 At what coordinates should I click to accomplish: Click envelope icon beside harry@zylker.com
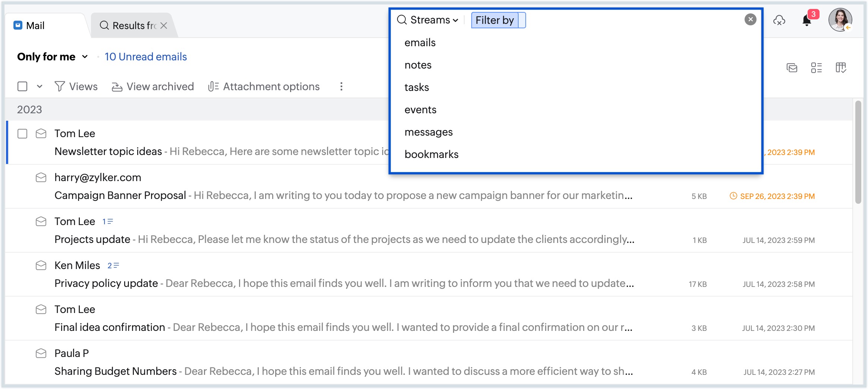pos(41,177)
